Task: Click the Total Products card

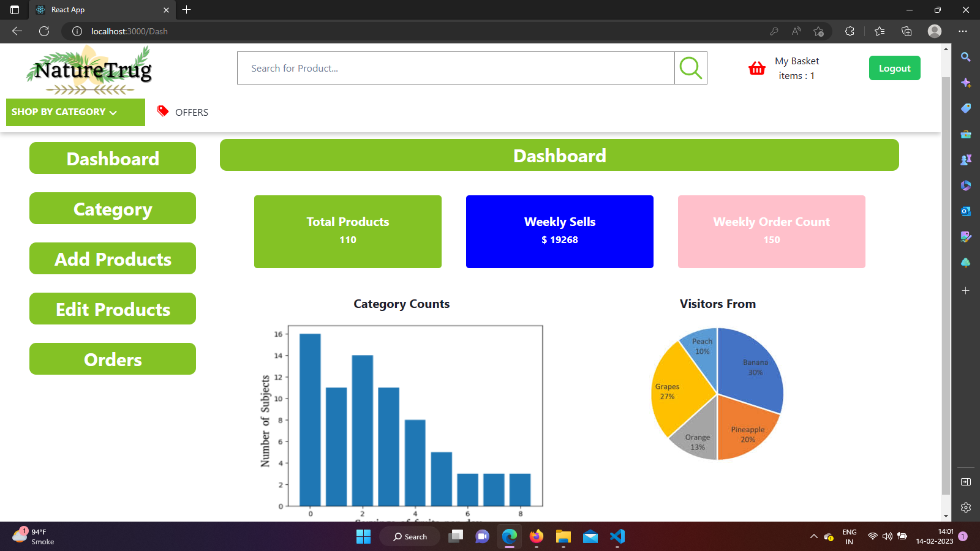Action: 348,231
